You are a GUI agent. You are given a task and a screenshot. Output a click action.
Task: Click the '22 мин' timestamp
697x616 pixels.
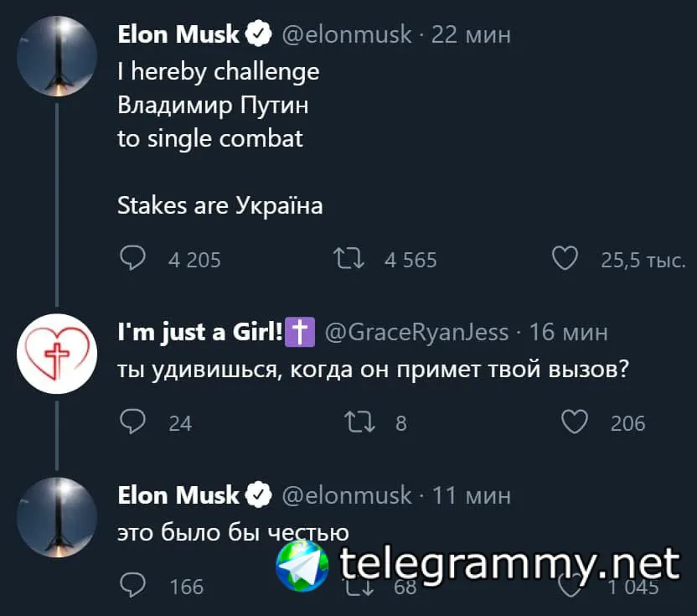click(471, 34)
